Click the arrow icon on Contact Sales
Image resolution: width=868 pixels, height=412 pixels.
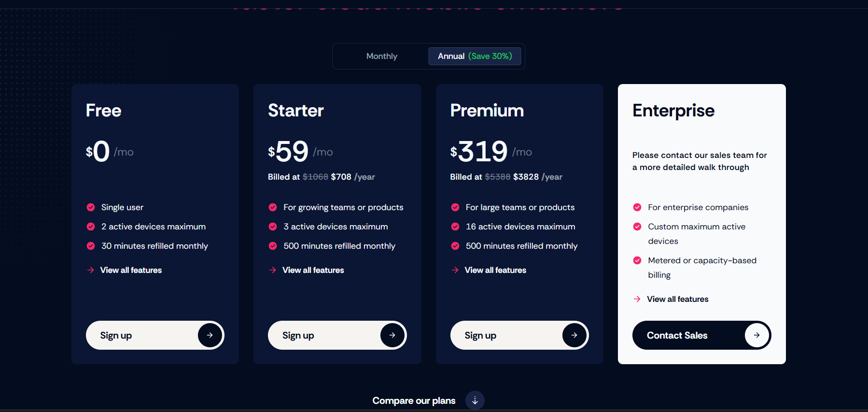(x=756, y=335)
